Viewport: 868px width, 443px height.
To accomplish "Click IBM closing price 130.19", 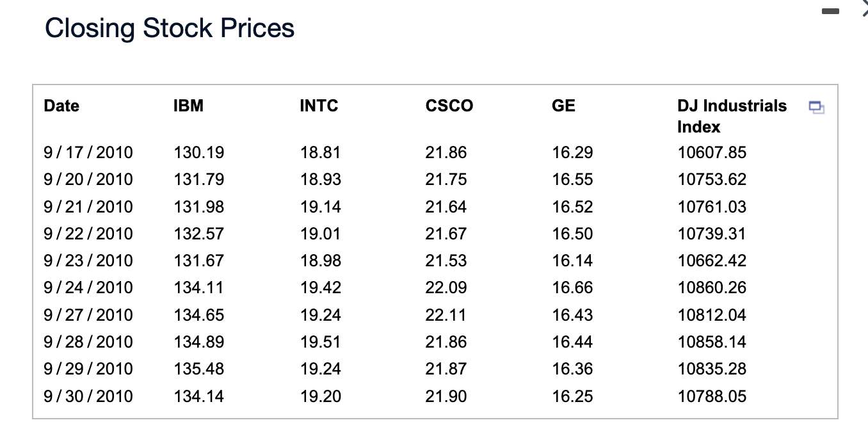I will [x=198, y=152].
